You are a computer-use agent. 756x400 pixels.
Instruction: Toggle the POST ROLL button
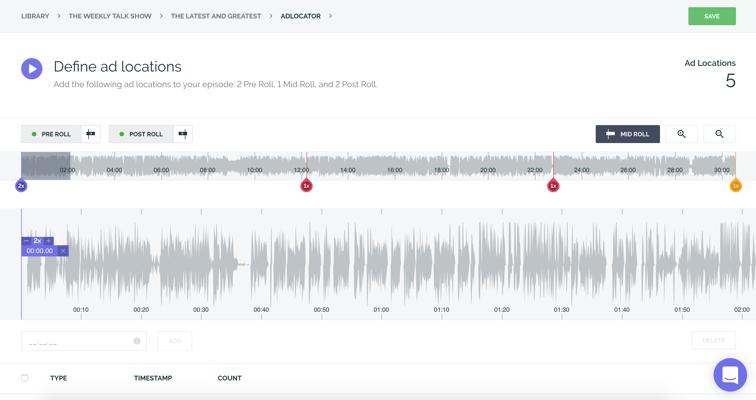pos(141,134)
